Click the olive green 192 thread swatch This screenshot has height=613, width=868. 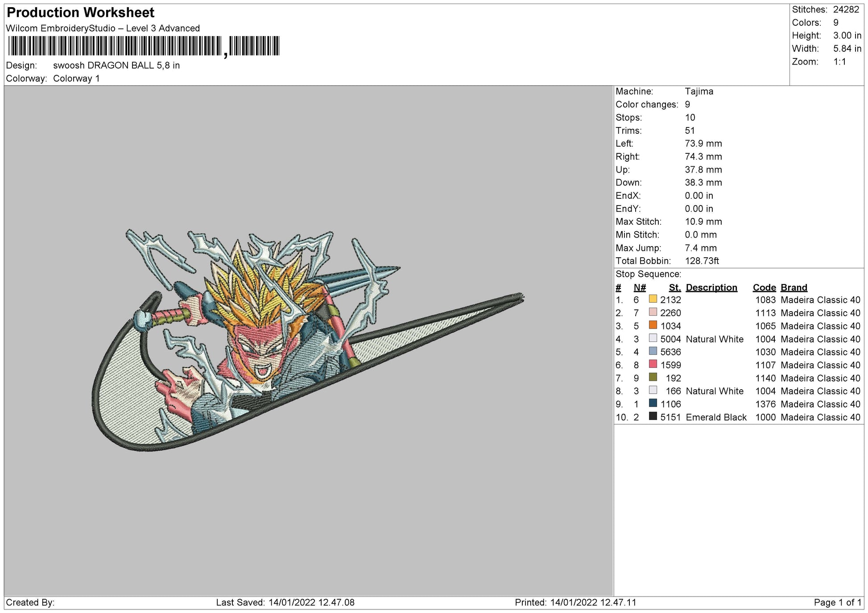(x=653, y=377)
